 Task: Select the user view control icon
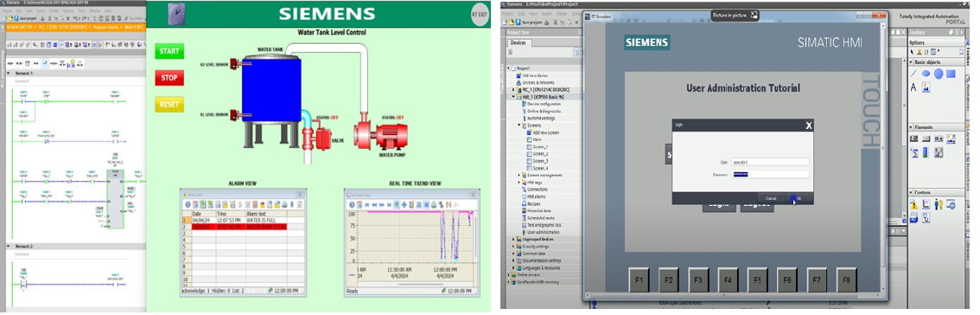[939, 204]
